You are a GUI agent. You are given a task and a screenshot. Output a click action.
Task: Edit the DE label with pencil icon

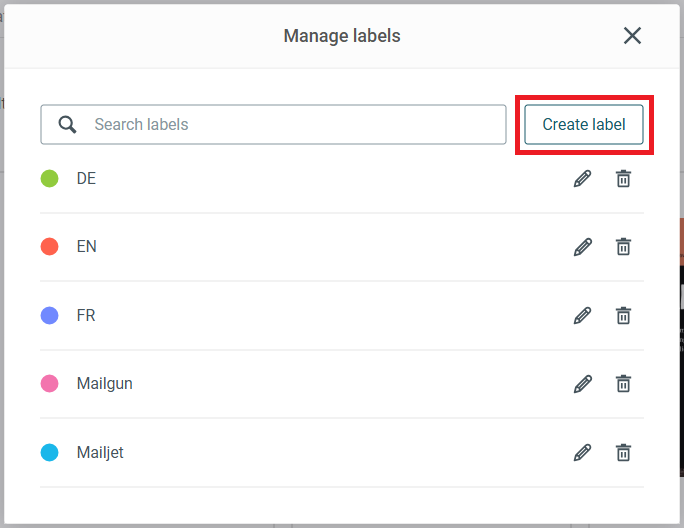click(x=582, y=178)
